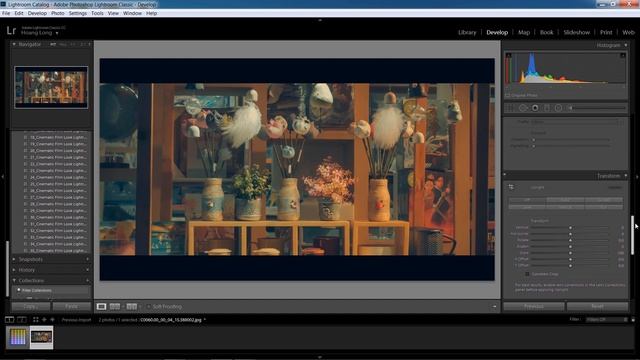
Task: Switch to the Map module
Action: (x=524, y=32)
